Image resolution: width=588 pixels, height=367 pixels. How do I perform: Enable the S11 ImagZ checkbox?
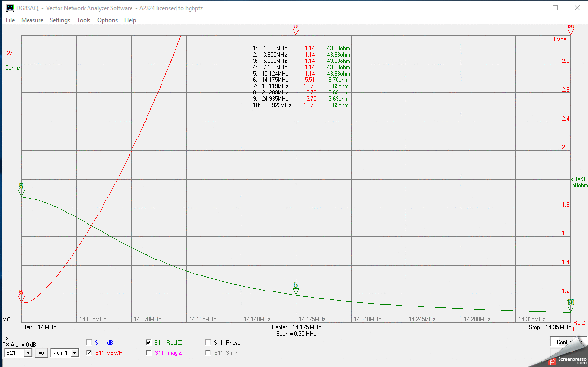[x=148, y=353]
